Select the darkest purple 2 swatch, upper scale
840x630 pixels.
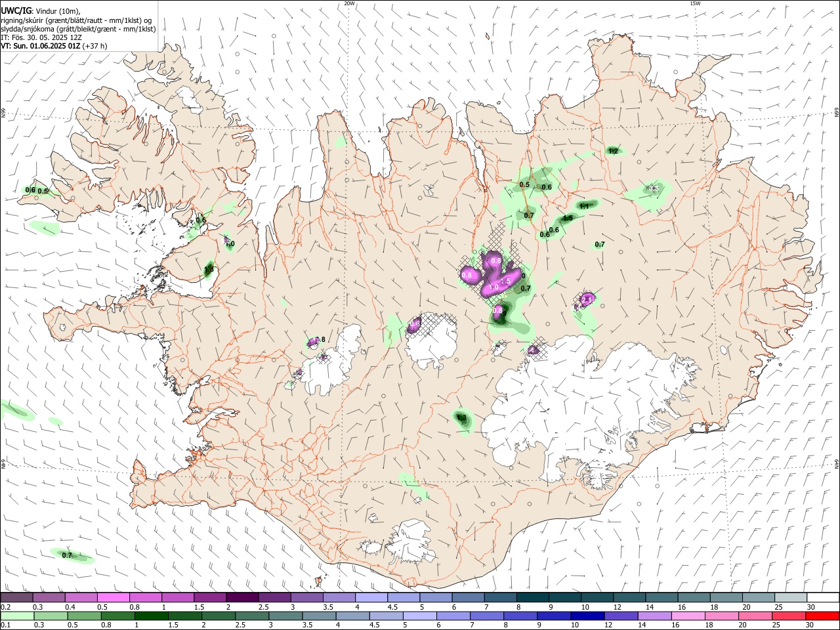(x=242, y=598)
